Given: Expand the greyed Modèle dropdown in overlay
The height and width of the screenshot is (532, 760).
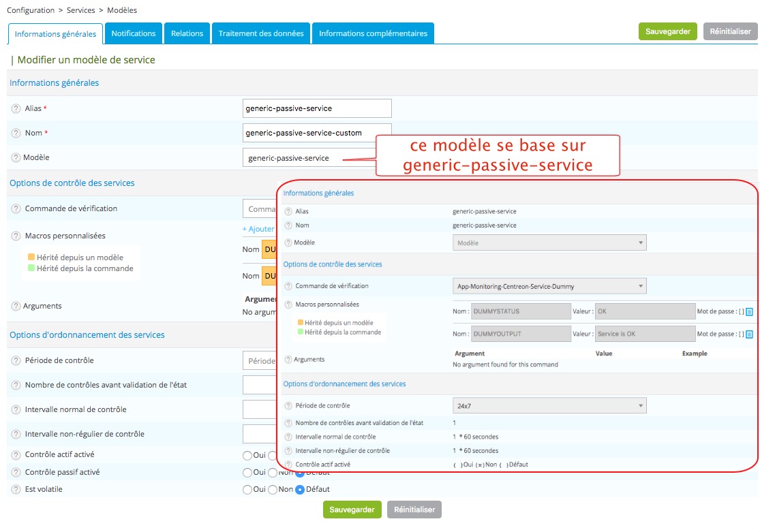Looking at the screenshot, I should tap(549, 242).
